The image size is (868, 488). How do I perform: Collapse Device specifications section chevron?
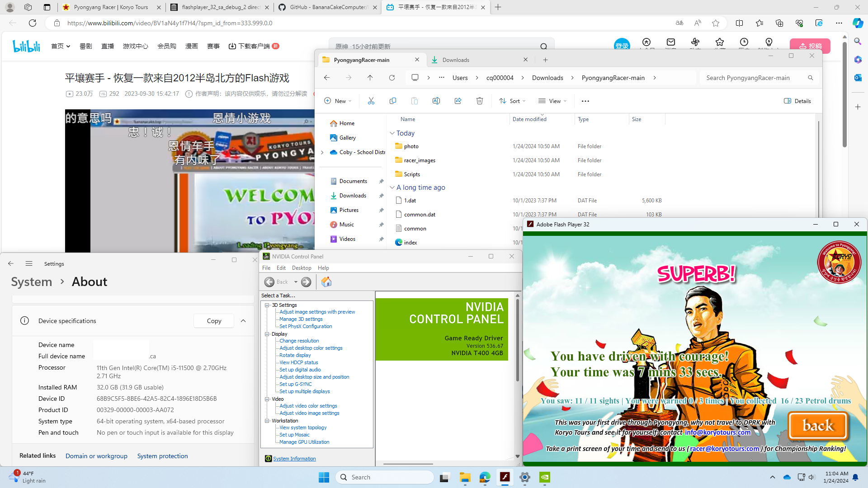point(243,321)
